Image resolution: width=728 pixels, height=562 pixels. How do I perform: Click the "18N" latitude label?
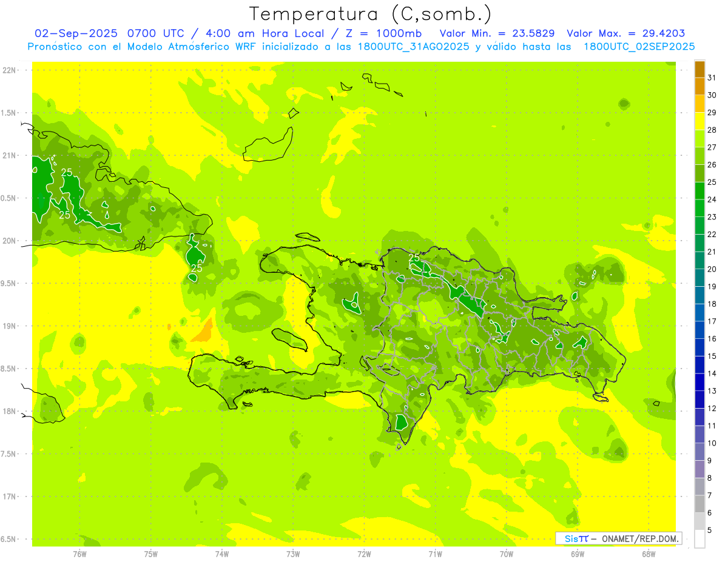pos(9,411)
